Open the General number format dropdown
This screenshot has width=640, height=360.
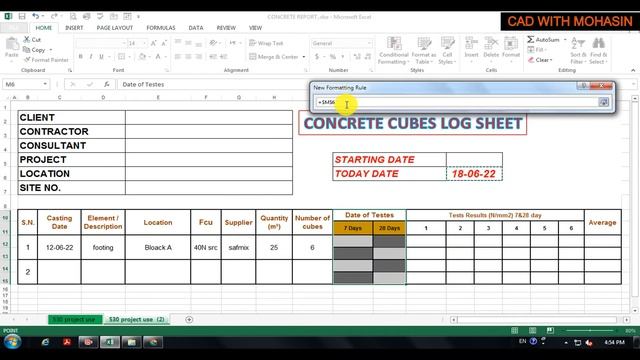point(369,43)
